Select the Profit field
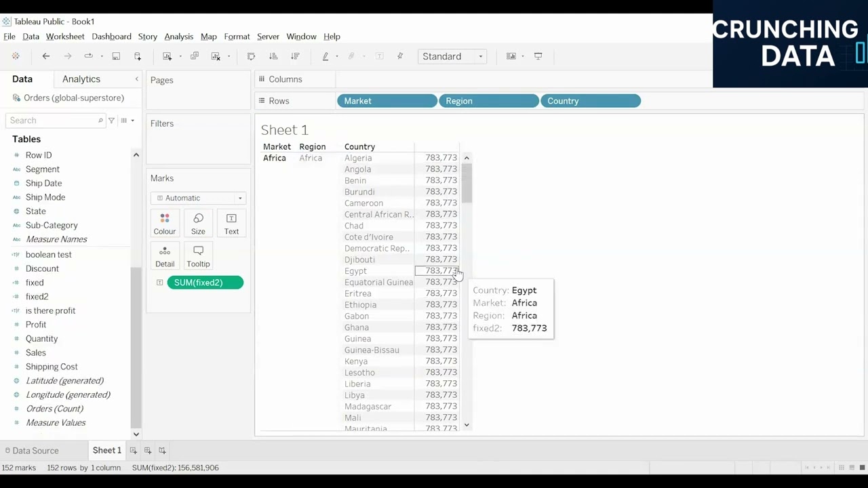 pyautogui.click(x=36, y=325)
